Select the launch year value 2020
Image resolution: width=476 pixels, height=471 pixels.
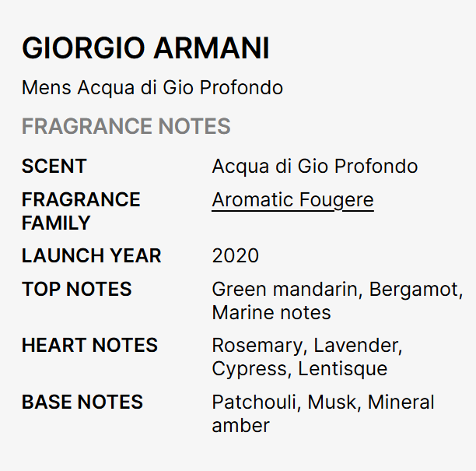(x=235, y=256)
